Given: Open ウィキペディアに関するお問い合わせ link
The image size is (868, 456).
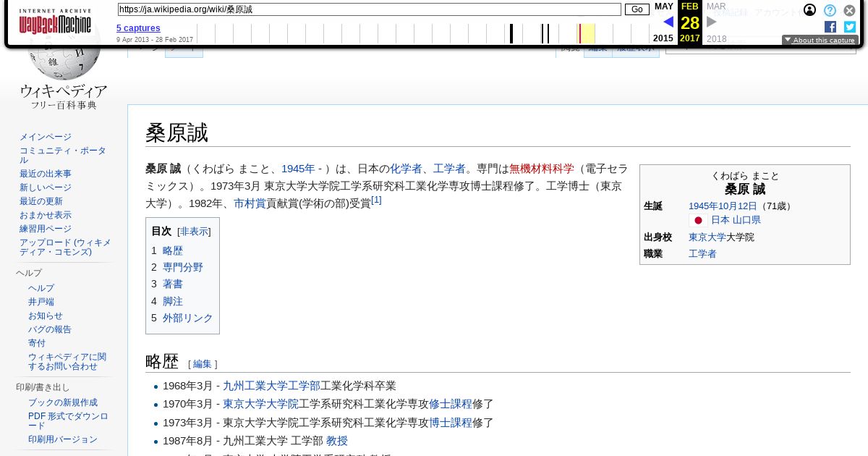Looking at the screenshot, I should point(67,362).
